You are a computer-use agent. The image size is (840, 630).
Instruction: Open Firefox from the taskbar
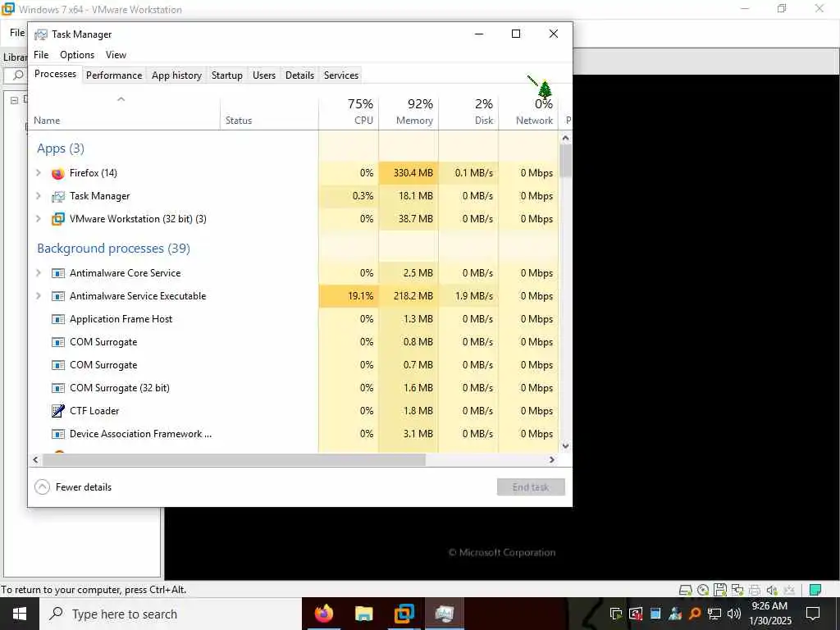(x=323, y=614)
